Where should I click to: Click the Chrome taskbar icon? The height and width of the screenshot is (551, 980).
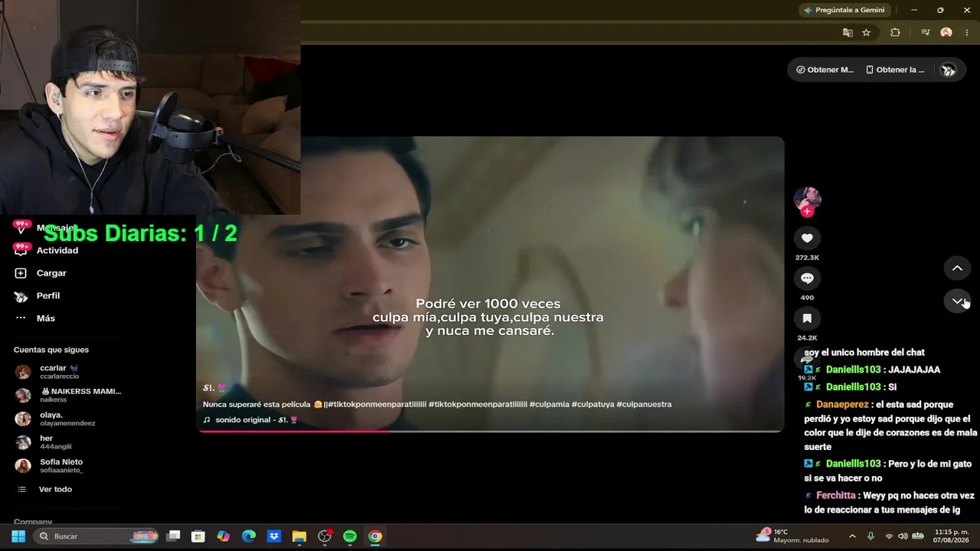tap(375, 536)
